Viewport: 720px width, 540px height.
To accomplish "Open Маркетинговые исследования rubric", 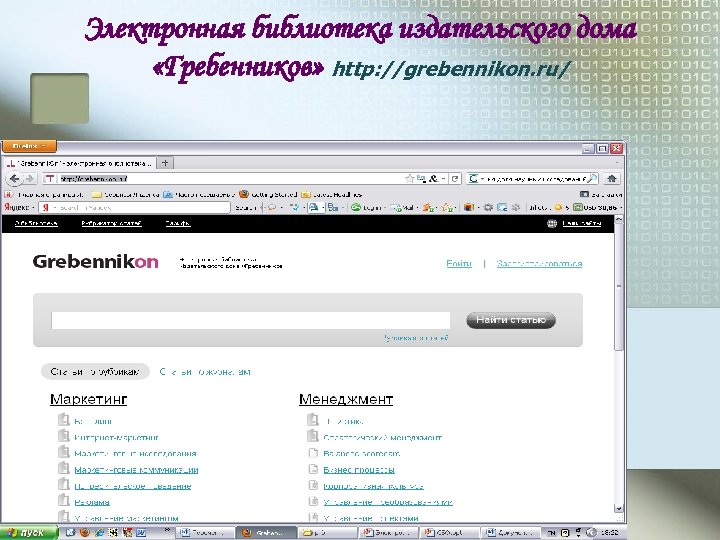I will 135,454.
